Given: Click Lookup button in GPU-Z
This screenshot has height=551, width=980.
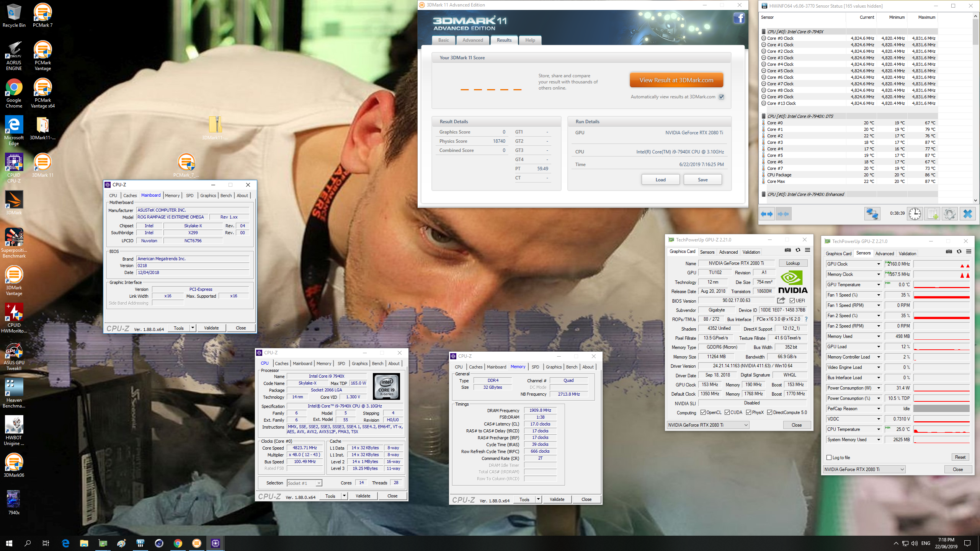Looking at the screenshot, I should point(793,263).
